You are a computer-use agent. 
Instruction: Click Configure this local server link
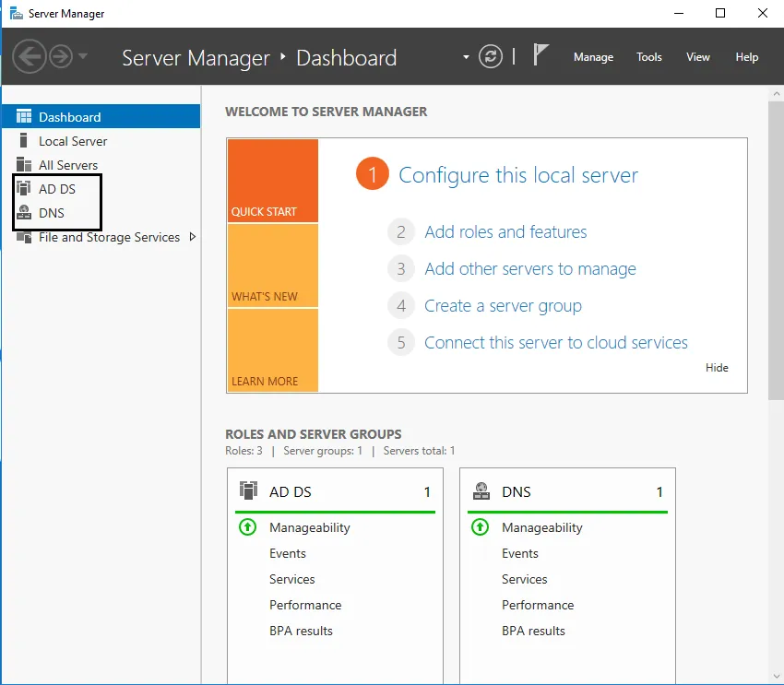(518, 175)
